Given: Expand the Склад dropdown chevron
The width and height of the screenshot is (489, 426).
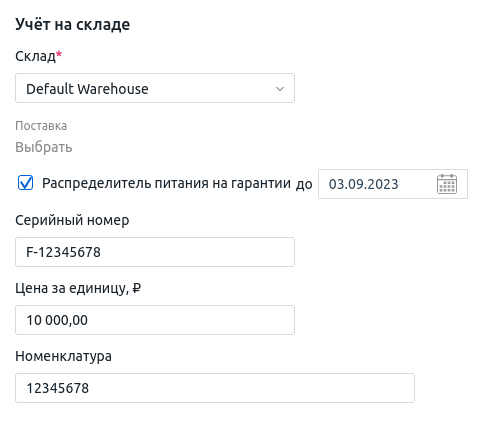Looking at the screenshot, I should [280, 89].
